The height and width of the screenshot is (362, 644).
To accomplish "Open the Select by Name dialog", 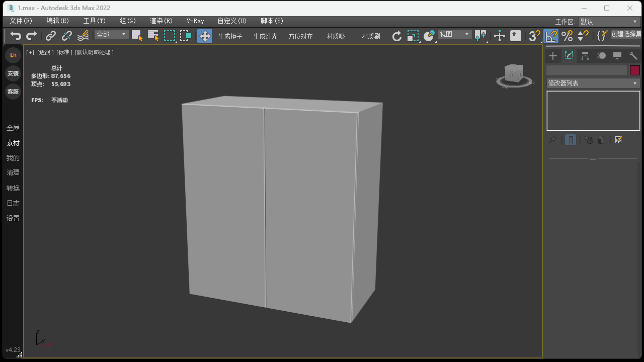I will click(153, 36).
